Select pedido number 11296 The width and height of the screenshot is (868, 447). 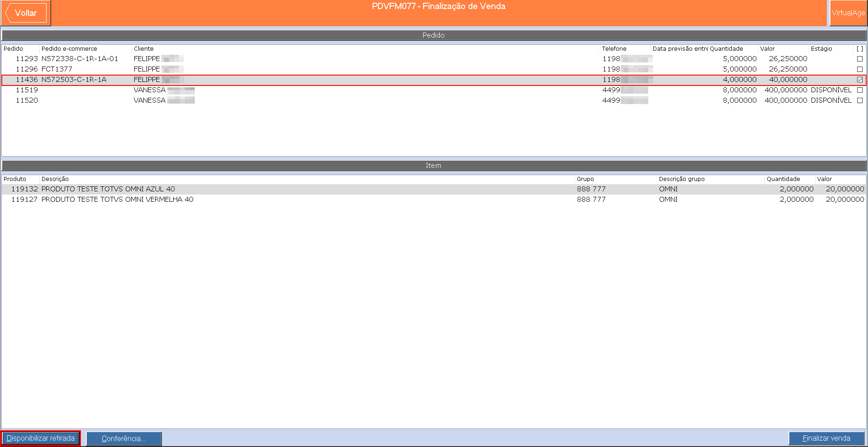coord(27,69)
